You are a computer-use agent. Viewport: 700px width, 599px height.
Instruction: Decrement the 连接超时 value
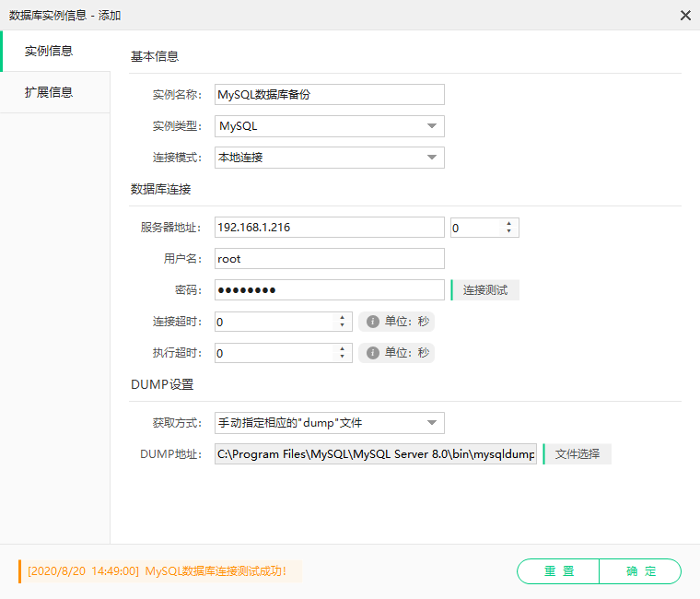coord(343,325)
